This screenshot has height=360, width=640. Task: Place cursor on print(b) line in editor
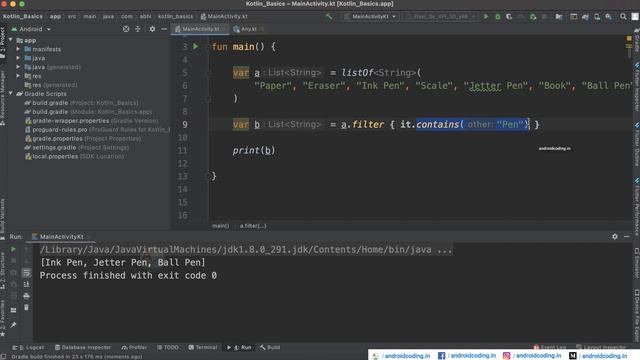[254, 151]
